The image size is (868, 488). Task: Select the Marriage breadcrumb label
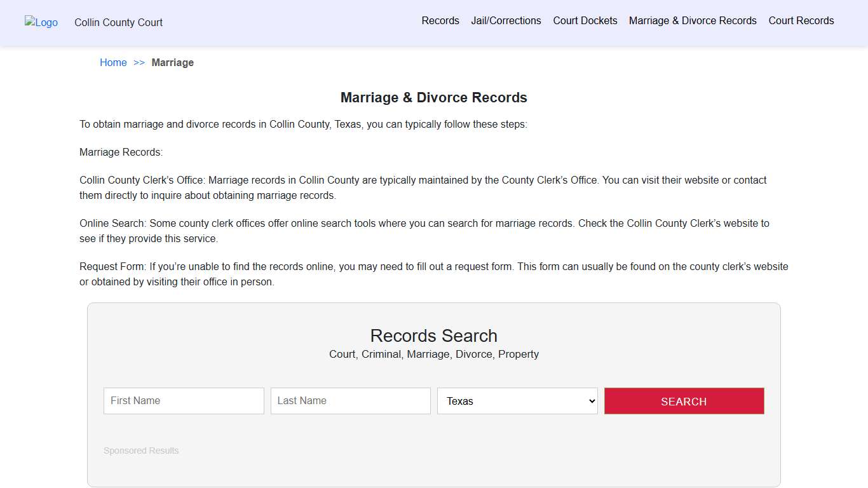[x=173, y=62]
